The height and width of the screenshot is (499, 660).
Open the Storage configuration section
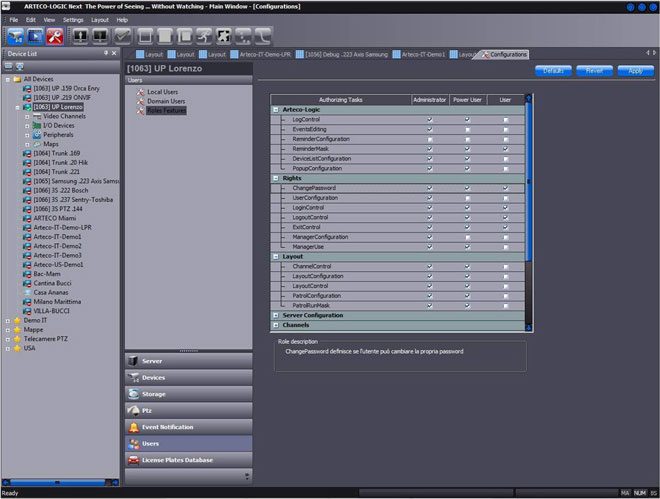pyautogui.click(x=189, y=394)
